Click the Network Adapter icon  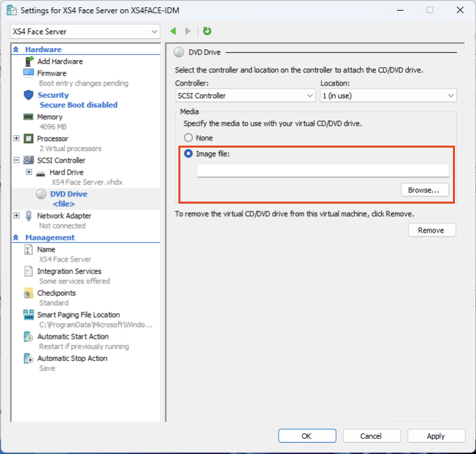coord(28,215)
